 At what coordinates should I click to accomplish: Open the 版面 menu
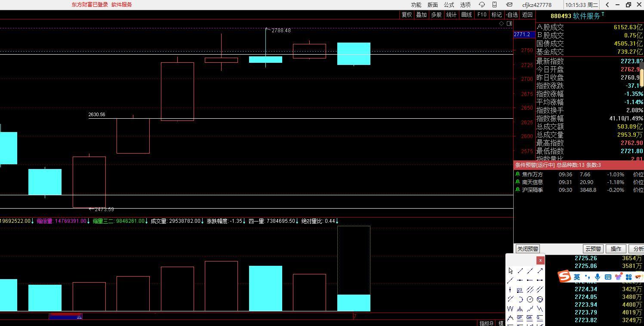click(432, 5)
